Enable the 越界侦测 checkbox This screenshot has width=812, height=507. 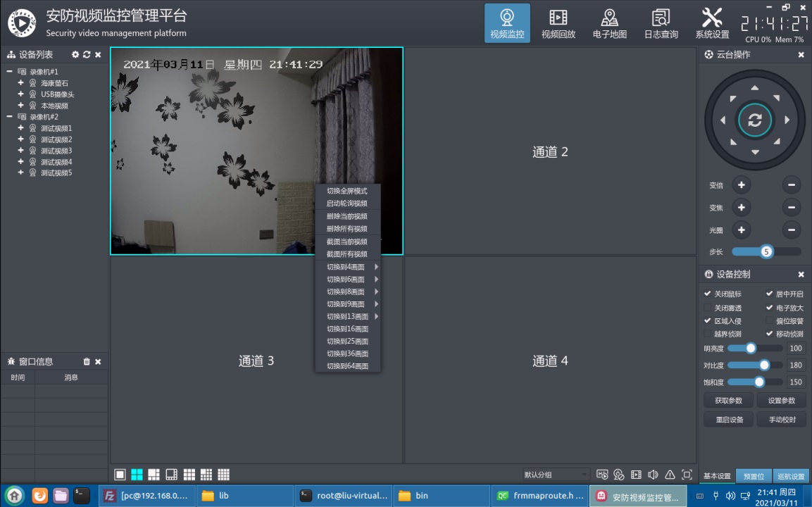tap(708, 334)
